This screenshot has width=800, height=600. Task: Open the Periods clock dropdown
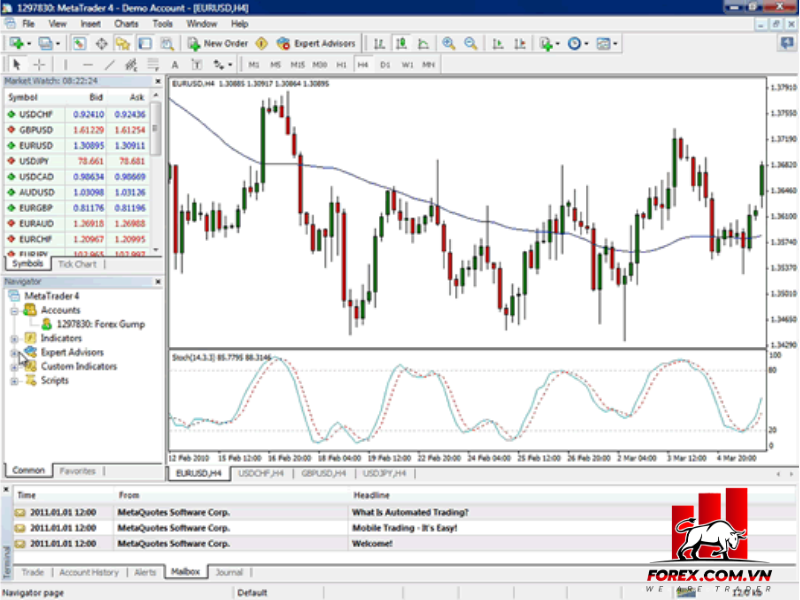[578, 43]
